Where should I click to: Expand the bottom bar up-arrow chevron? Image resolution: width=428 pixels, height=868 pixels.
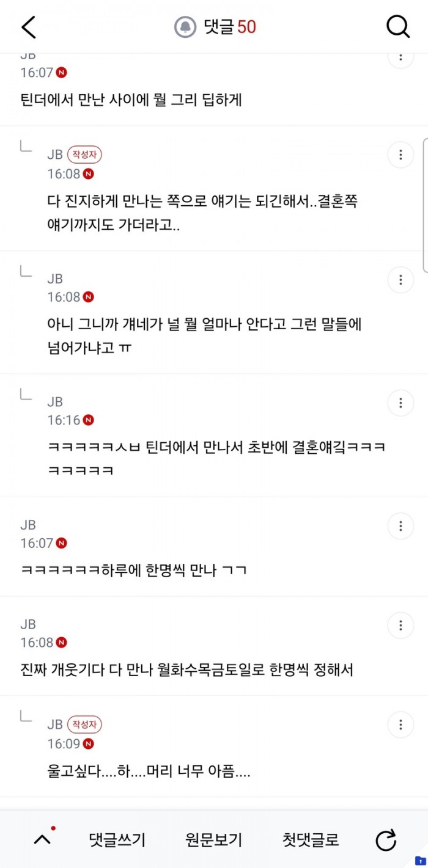click(x=42, y=839)
